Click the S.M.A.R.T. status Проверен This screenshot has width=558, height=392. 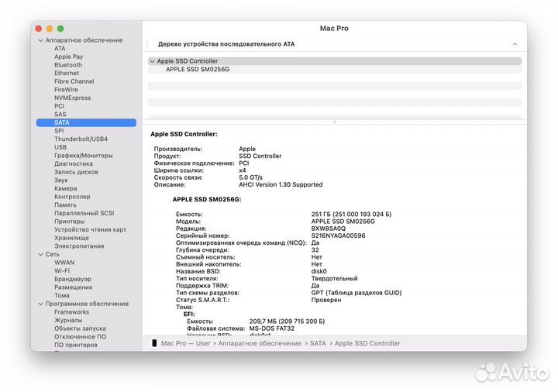pyautogui.click(x=326, y=300)
